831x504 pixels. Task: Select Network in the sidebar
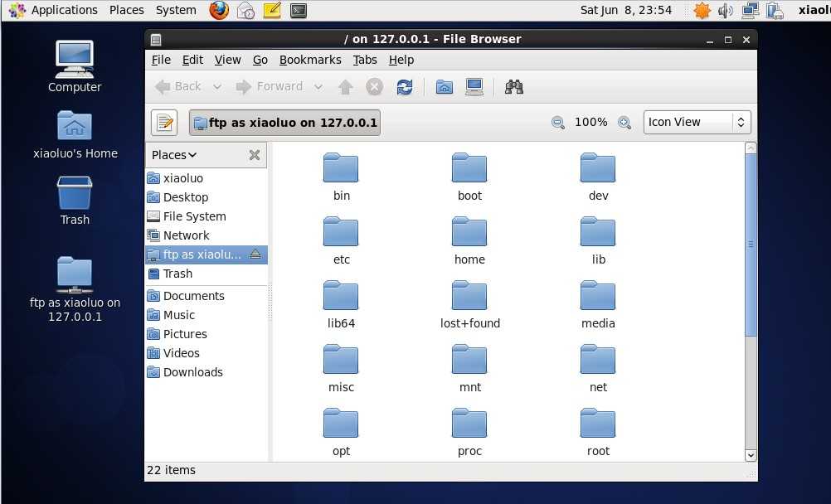tap(207, 235)
